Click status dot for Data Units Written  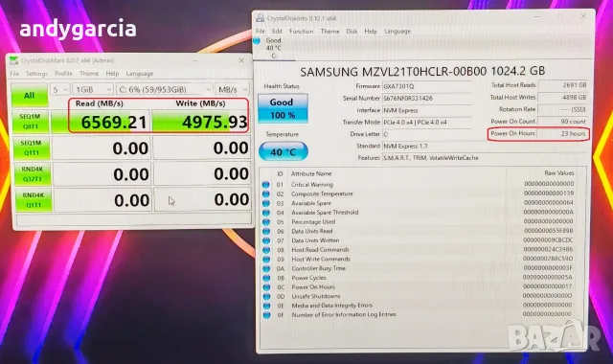click(x=266, y=240)
